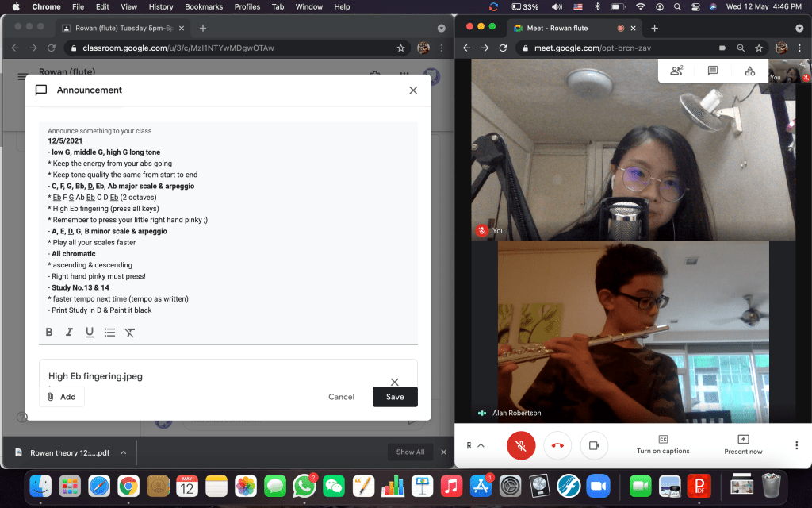
Task: Open the Bookmarks menu in the menu bar
Action: click(204, 7)
